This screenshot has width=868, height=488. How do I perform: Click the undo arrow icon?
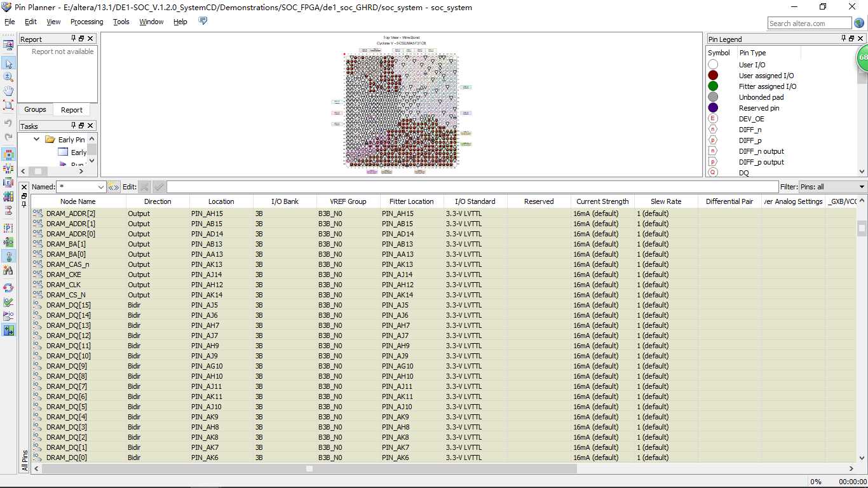pyautogui.click(x=8, y=123)
